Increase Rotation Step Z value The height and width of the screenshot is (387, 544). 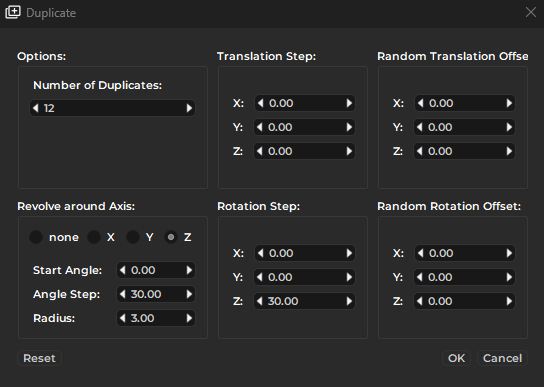[349, 301]
